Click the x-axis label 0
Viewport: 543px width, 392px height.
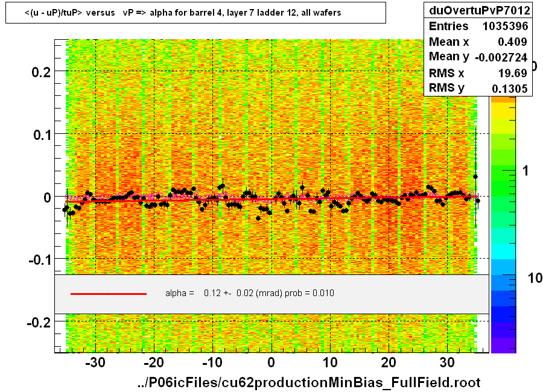[271, 362]
